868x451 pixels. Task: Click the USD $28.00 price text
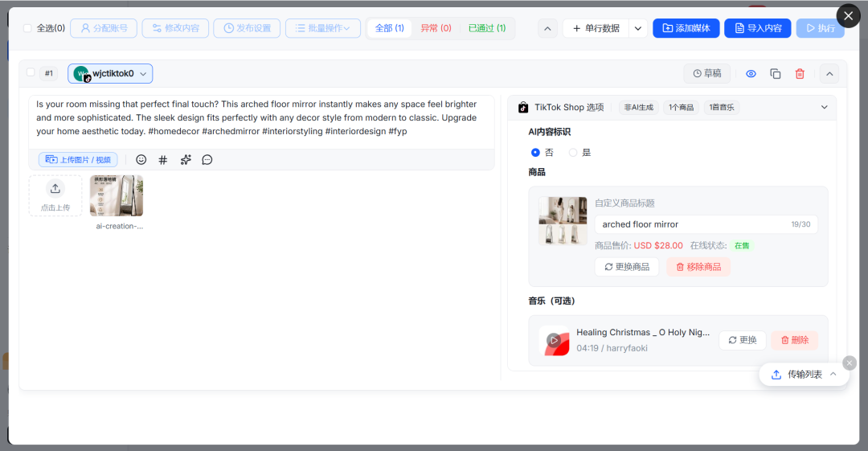(658, 245)
